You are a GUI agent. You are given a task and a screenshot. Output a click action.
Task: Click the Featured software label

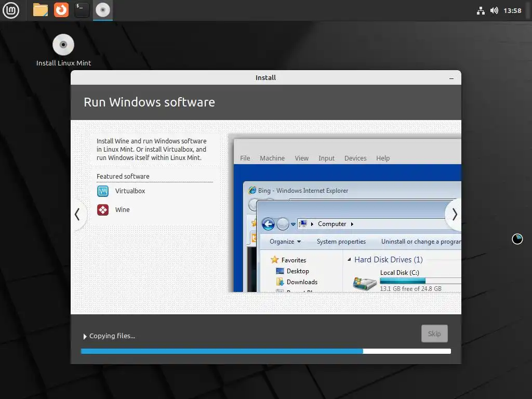tap(123, 177)
